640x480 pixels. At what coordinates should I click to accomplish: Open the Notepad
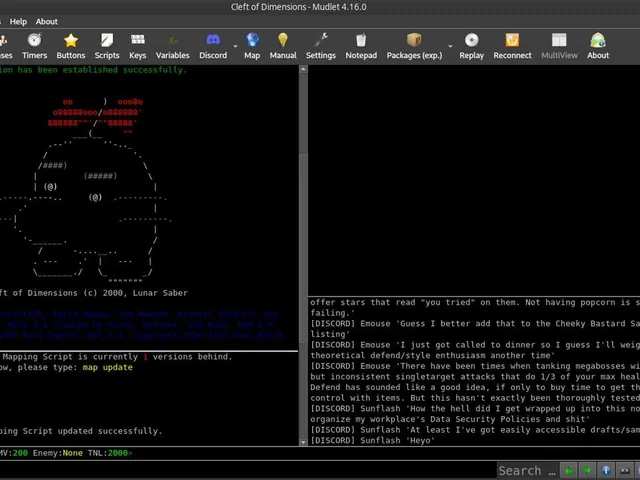[361, 46]
